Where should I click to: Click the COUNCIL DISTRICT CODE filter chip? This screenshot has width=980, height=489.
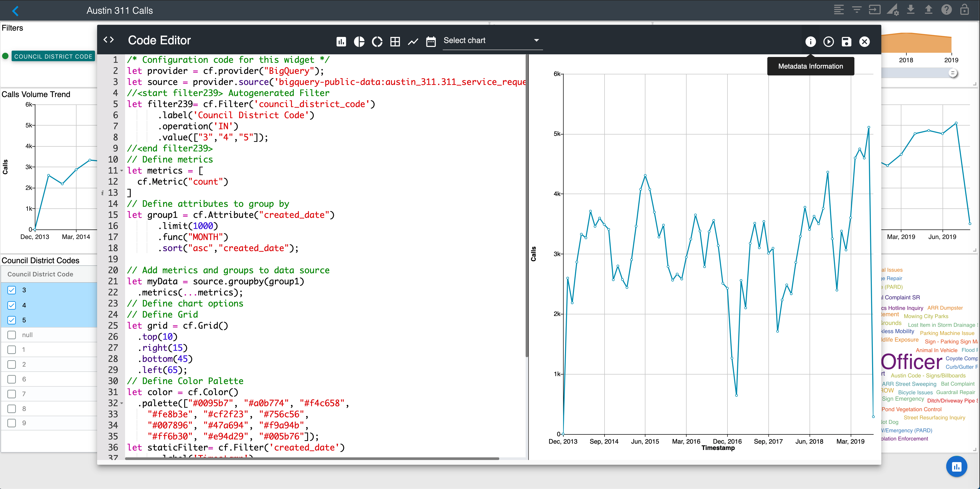[x=53, y=56]
